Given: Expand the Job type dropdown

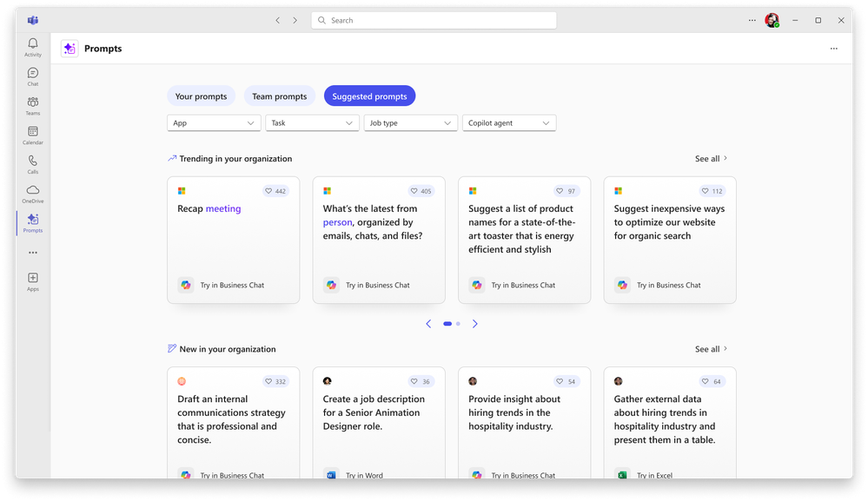Looking at the screenshot, I should 411,122.
